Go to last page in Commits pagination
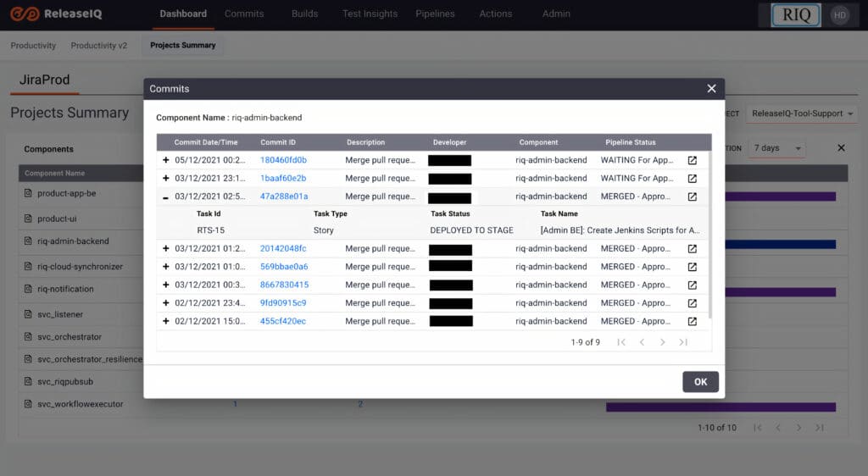The image size is (868, 476). 683,342
